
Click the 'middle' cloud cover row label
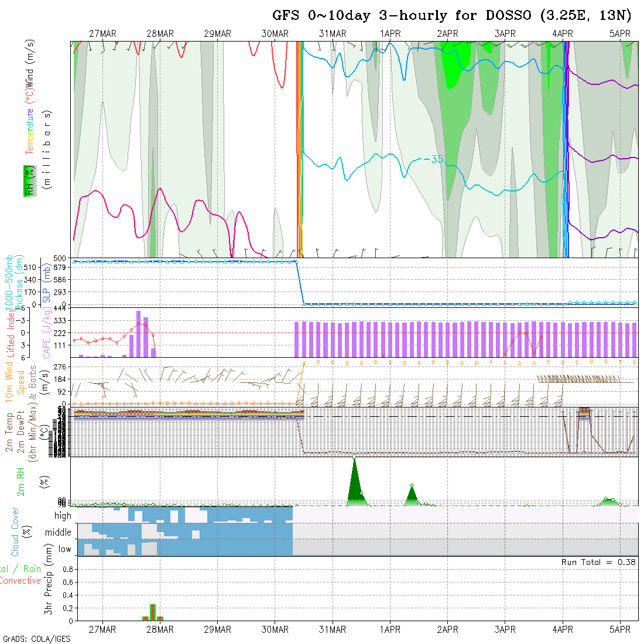point(58,532)
